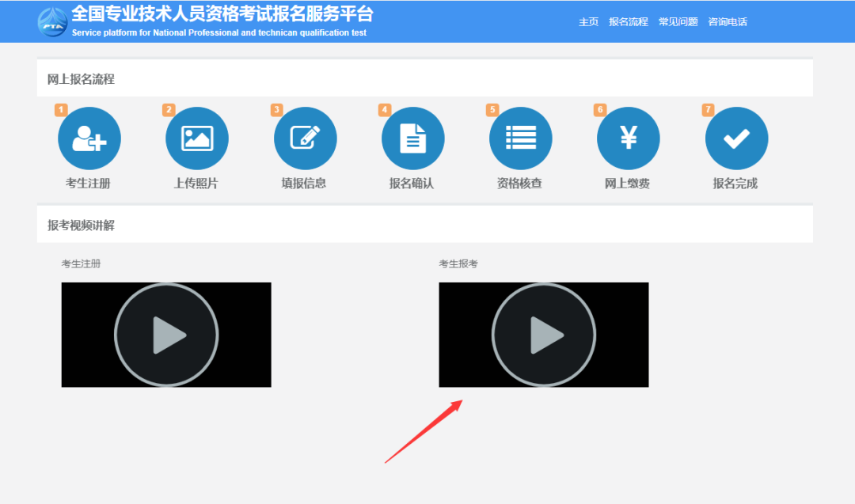The width and height of the screenshot is (855, 504).
Task: Click the 上传照片 picture icon
Action: coord(197,138)
